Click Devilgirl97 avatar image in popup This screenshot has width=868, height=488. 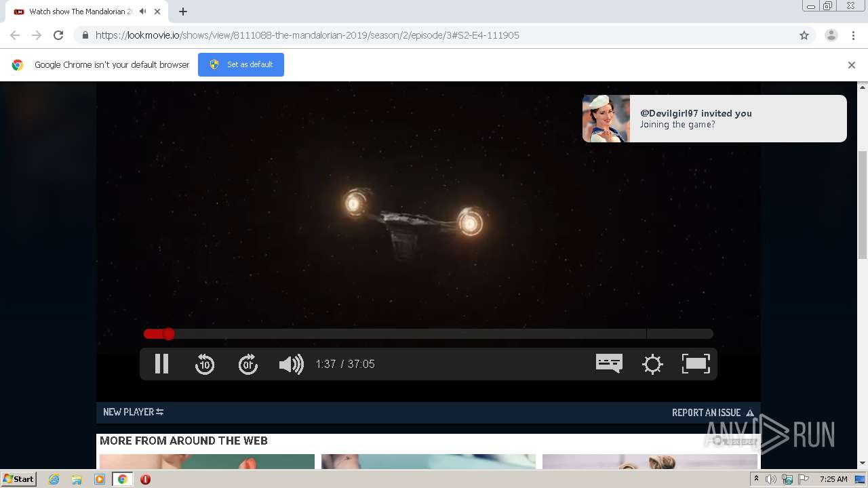[606, 119]
